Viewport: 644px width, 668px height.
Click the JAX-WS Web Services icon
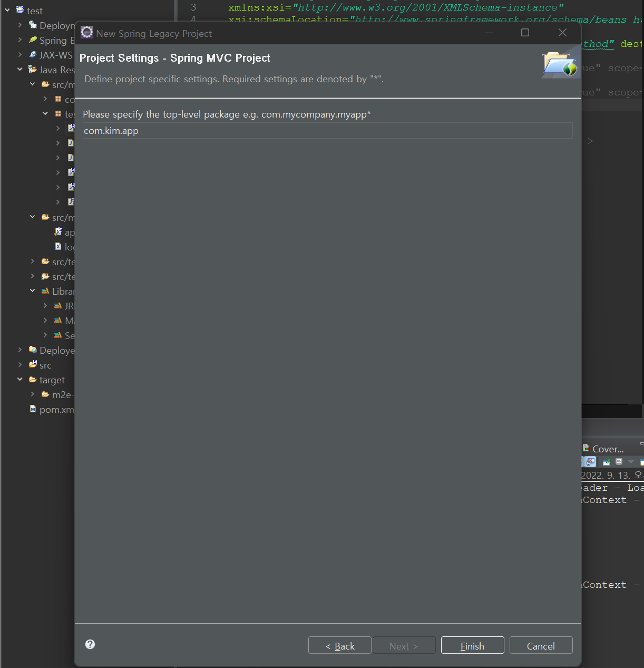(x=33, y=54)
